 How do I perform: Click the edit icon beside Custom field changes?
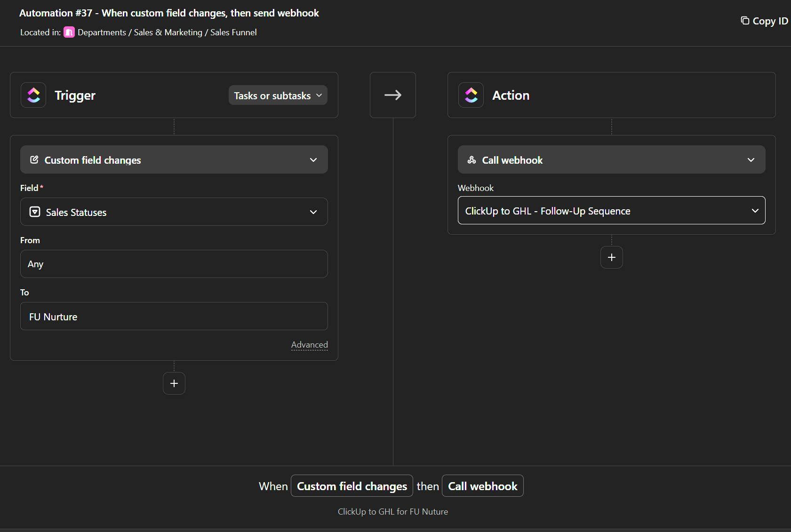click(x=34, y=160)
